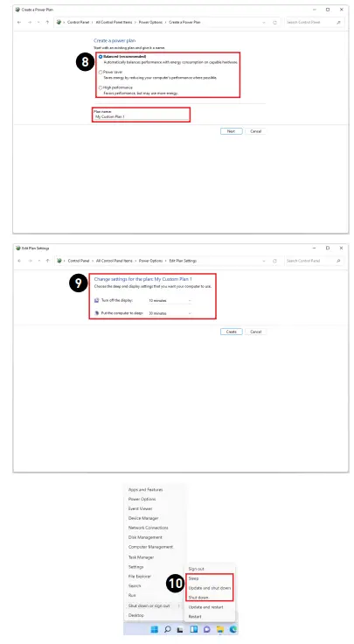Click the Next button
Image resolution: width=354 pixels, height=644 pixels.
pos(232,131)
